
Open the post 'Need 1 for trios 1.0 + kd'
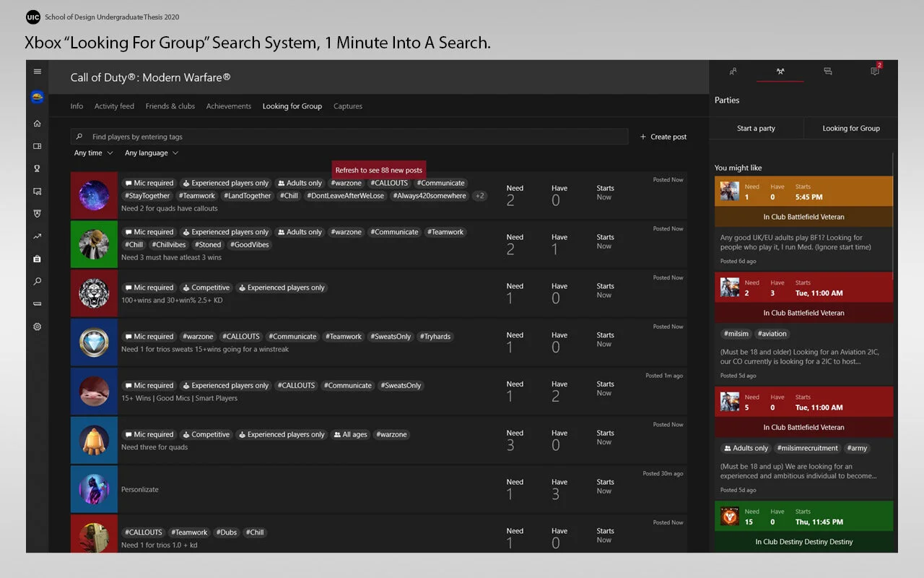click(380, 534)
